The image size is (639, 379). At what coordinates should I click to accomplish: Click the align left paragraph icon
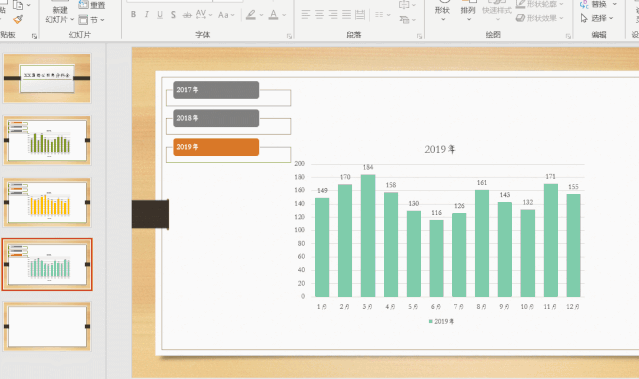(x=306, y=15)
